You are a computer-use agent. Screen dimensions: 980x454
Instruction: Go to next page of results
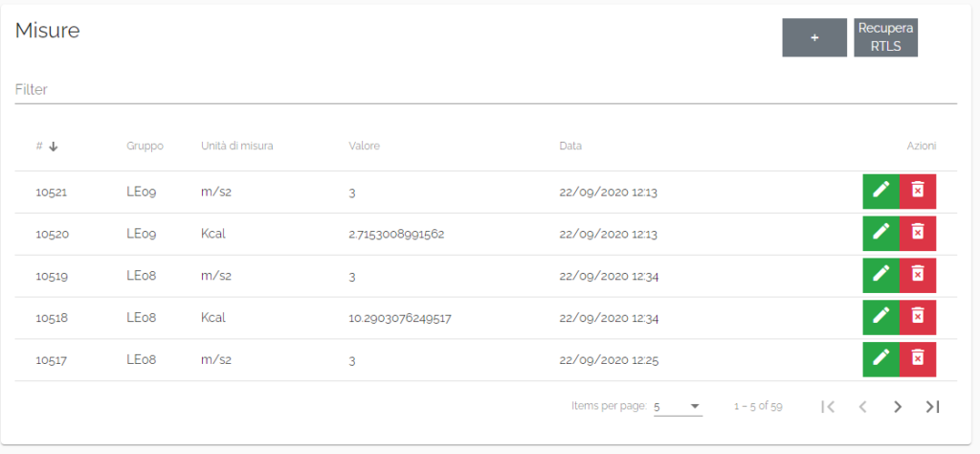pyautogui.click(x=898, y=407)
